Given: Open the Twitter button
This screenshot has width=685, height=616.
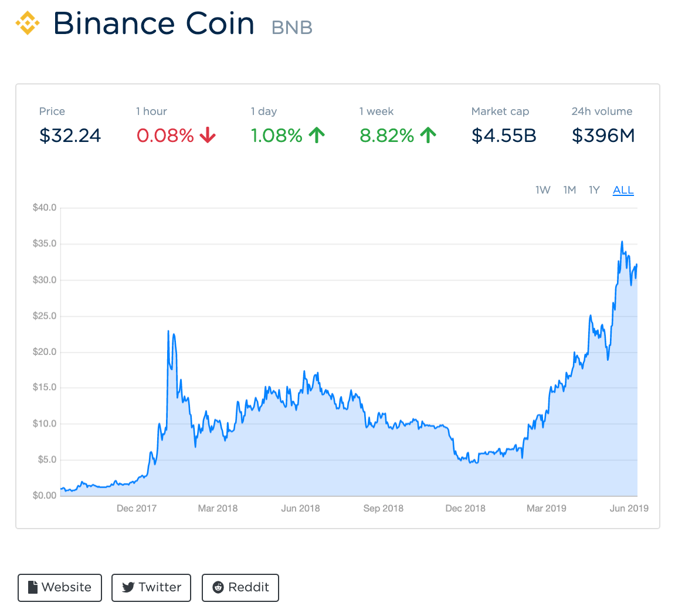Looking at the screenshot, I should (x=151, y=587).
